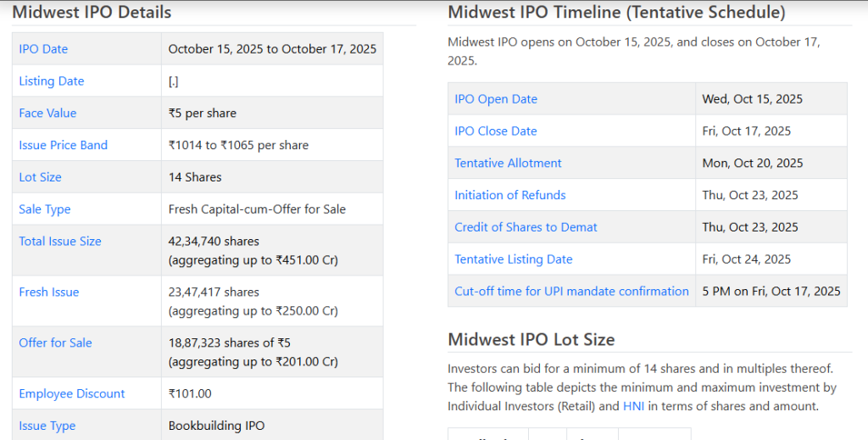Open the IPO Close Date link
This screenshot has width=868, height=440.
pyautogui.click(x=496, y=131)
